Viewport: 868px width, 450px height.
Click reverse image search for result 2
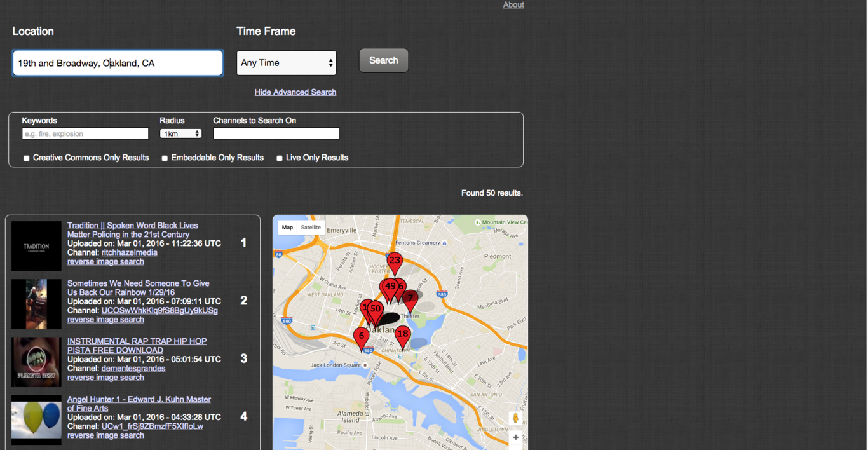point(105,319)
